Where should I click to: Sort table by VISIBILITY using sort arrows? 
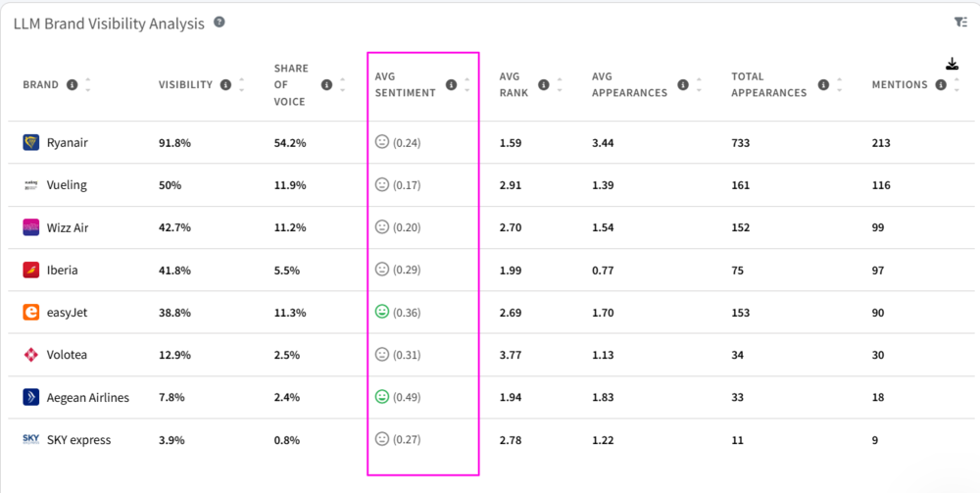[x=241, y=84]
